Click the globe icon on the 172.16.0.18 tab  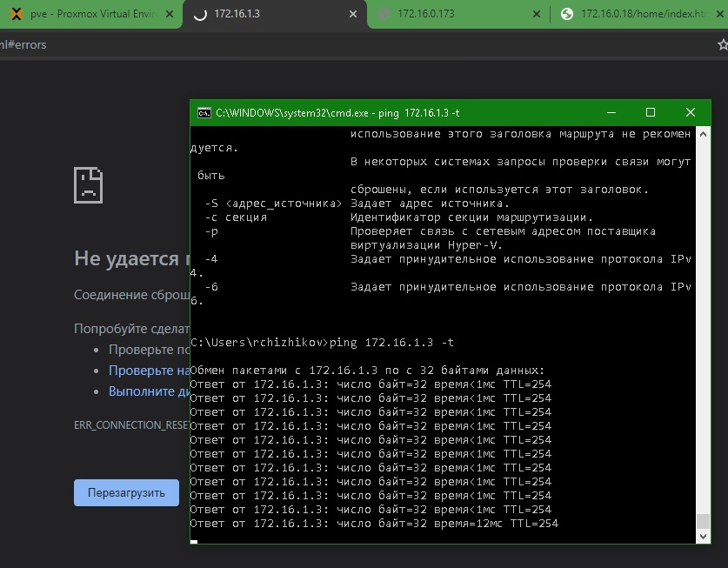566,14
